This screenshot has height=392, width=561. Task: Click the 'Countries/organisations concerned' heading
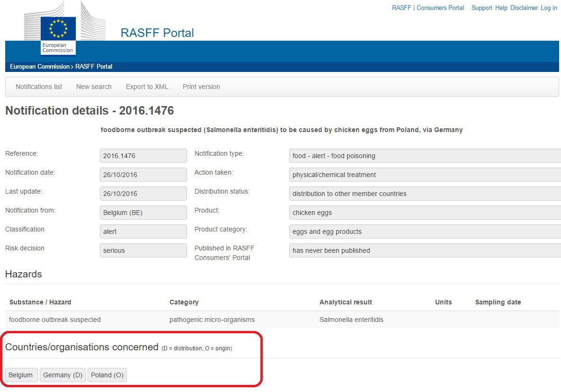click(81, 347)
